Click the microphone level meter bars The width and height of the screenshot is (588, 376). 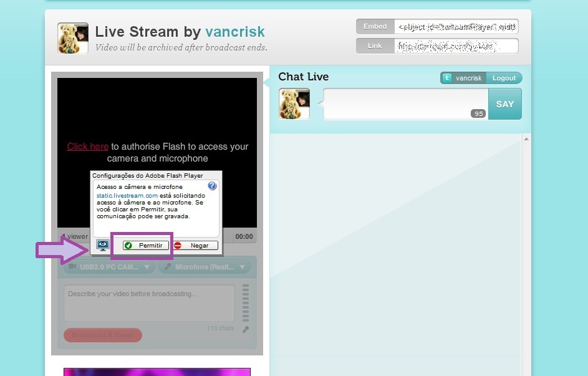(246, 303)
